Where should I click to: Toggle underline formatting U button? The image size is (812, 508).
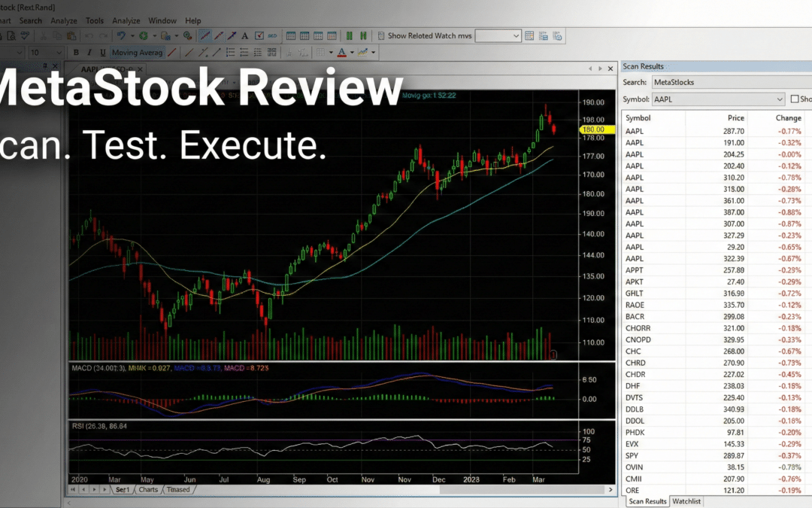pyautogui.click(x=102, y=53)
